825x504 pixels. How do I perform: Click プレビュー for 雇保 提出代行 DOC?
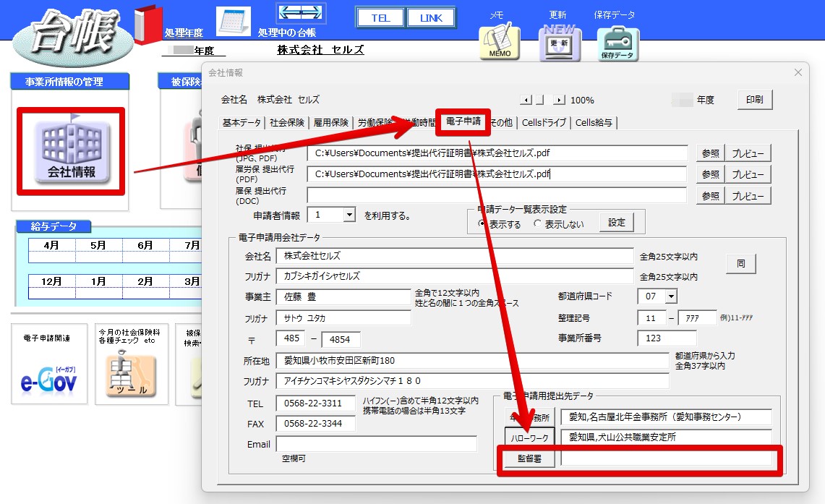(748, 196)
